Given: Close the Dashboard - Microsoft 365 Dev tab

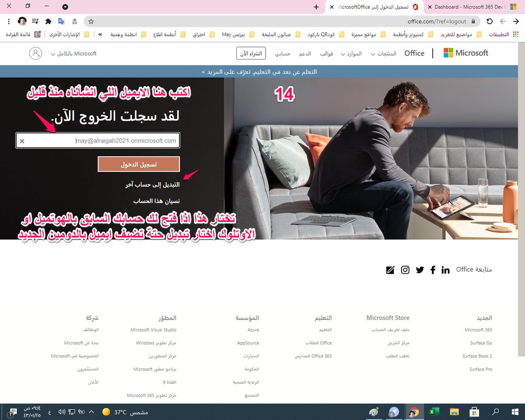Looking at the screenshot, I should 429,7.
